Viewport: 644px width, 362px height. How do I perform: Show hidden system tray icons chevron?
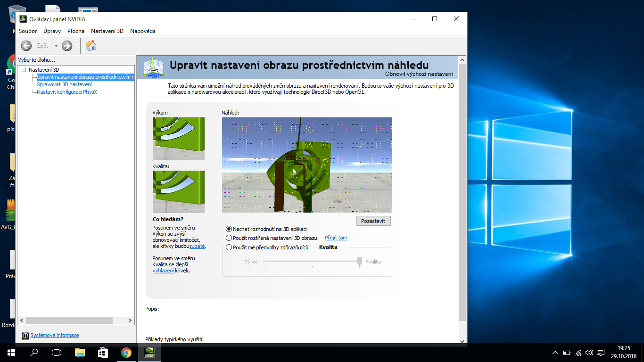pos(555,353)
